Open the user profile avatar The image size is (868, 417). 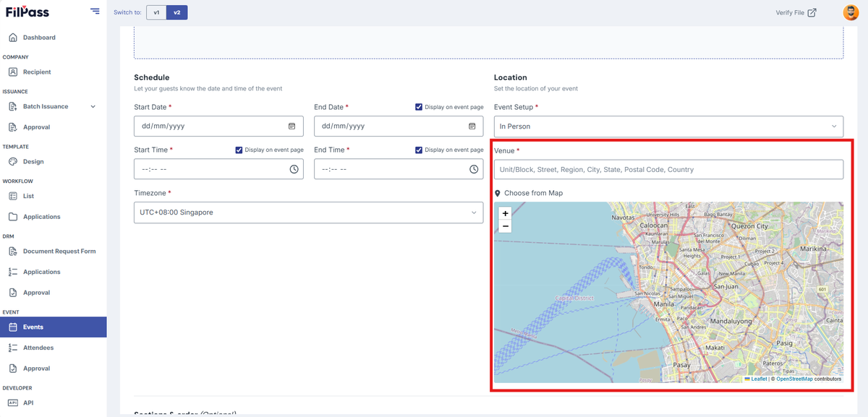(x=851, y=12)
